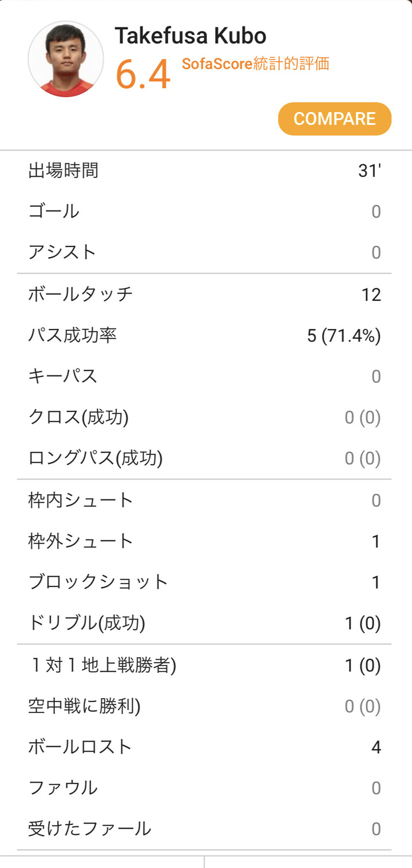The width and height of the screenshot is (412, 868).
Task: Click the ボールロスト stat row
Action: tap(204, 747)
